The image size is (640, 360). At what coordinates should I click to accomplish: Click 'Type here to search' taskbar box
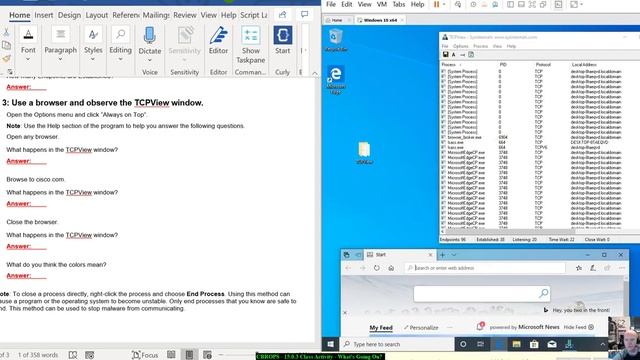coord(397,344)
